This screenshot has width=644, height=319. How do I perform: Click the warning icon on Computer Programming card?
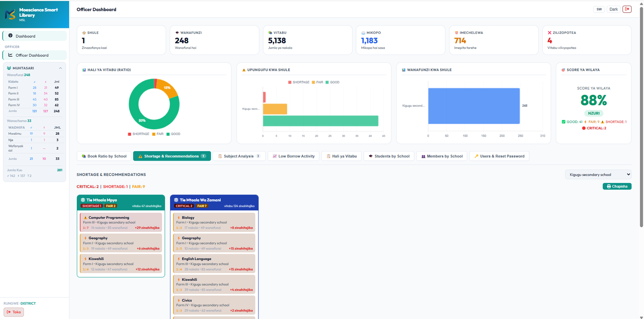click(85, 218)
